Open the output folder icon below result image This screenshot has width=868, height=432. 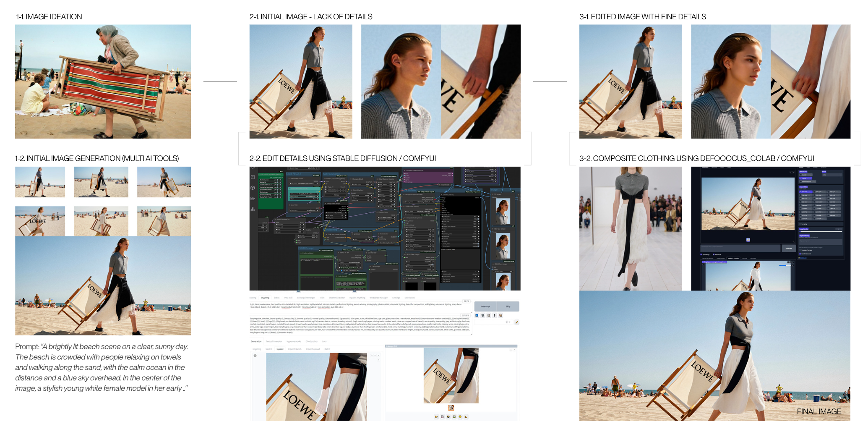pyautogui.click(x=436, y=416)
